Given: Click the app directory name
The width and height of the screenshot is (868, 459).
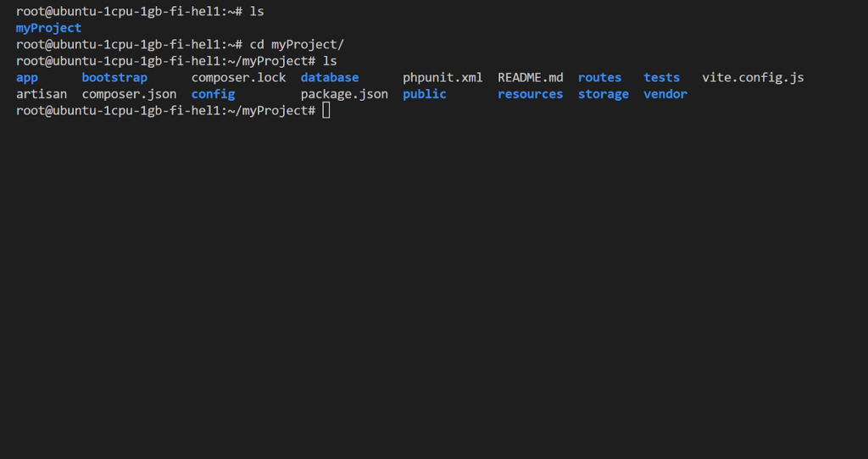Looking at the screenshot, I should [27, 78].
